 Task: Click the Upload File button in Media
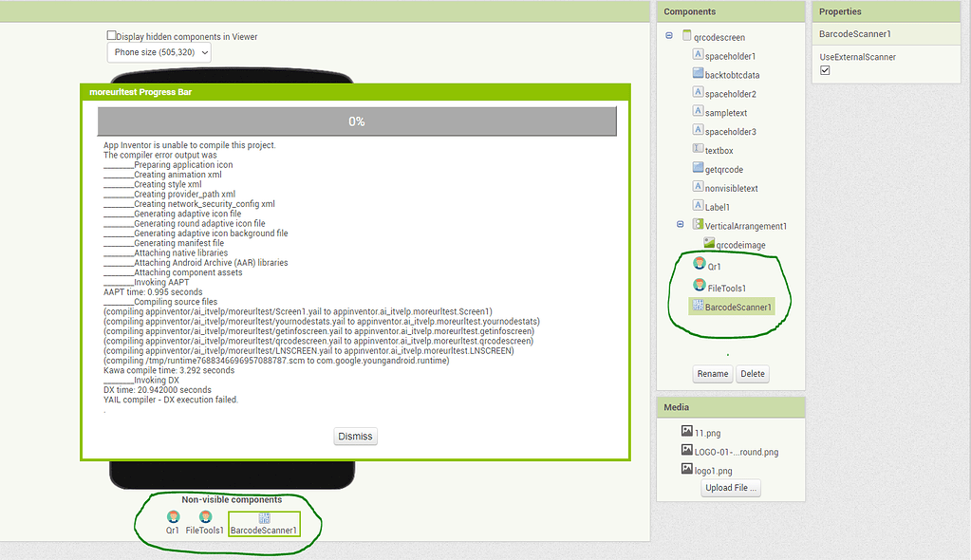click(x=730, y=487)
